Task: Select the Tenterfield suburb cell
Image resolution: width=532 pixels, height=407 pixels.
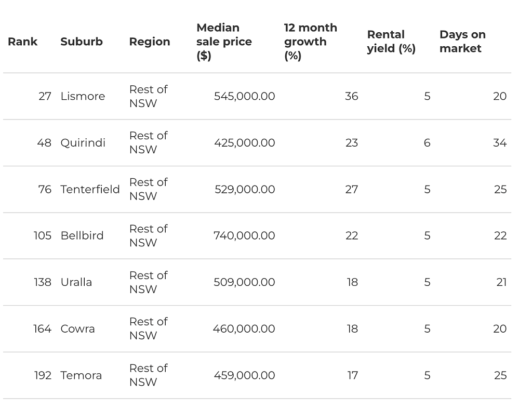Action: click(90, 189)
